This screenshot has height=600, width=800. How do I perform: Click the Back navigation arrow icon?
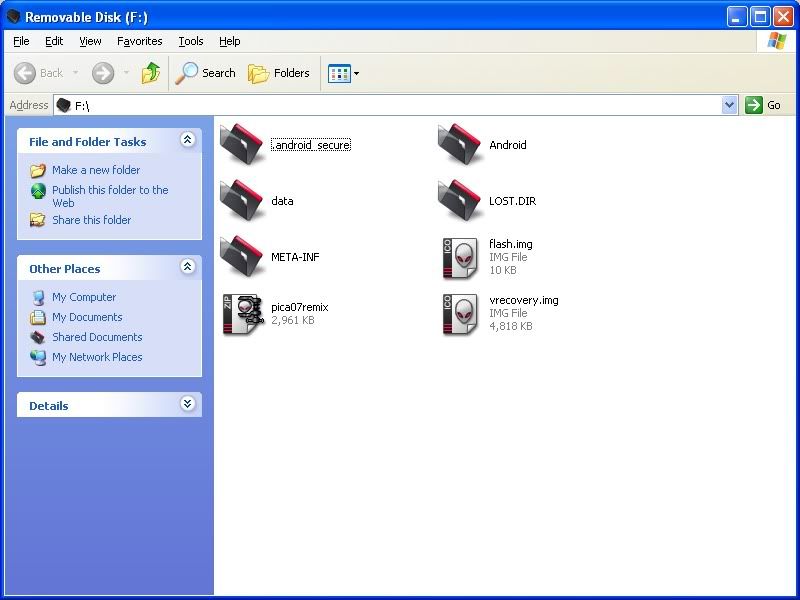pyautogui.click(x=24, y=73)
